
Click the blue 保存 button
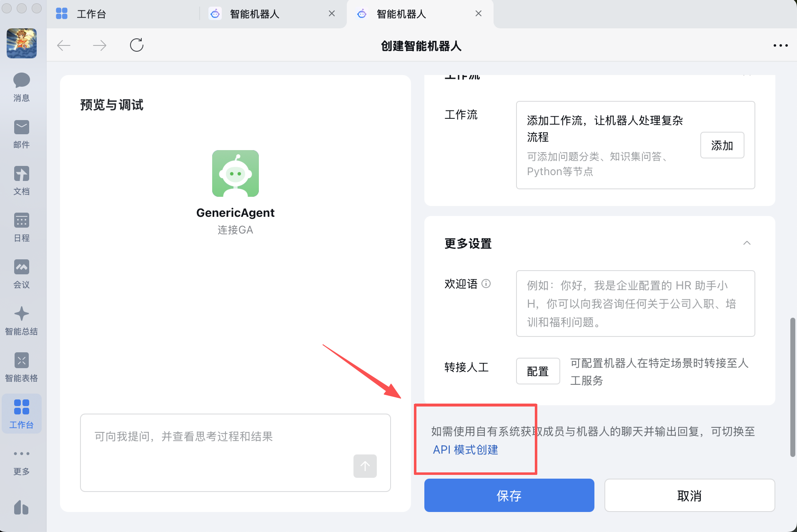[509, 495]
